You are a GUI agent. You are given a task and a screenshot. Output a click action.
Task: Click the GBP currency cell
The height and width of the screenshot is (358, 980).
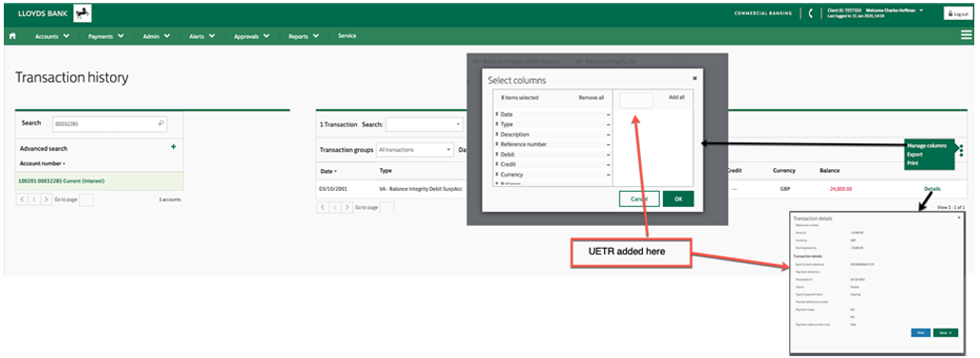click(x=785, y=189)
